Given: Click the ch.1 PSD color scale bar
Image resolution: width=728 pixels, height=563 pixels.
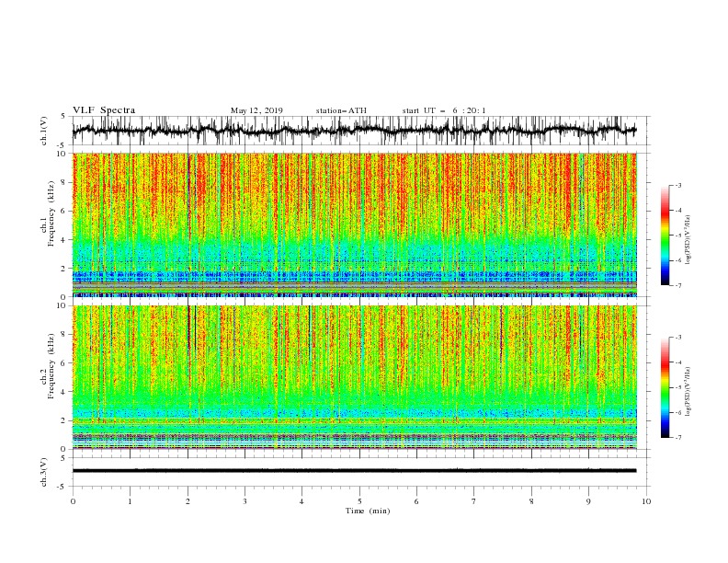Looking at the screenshot, I should [x=665, y=236].
